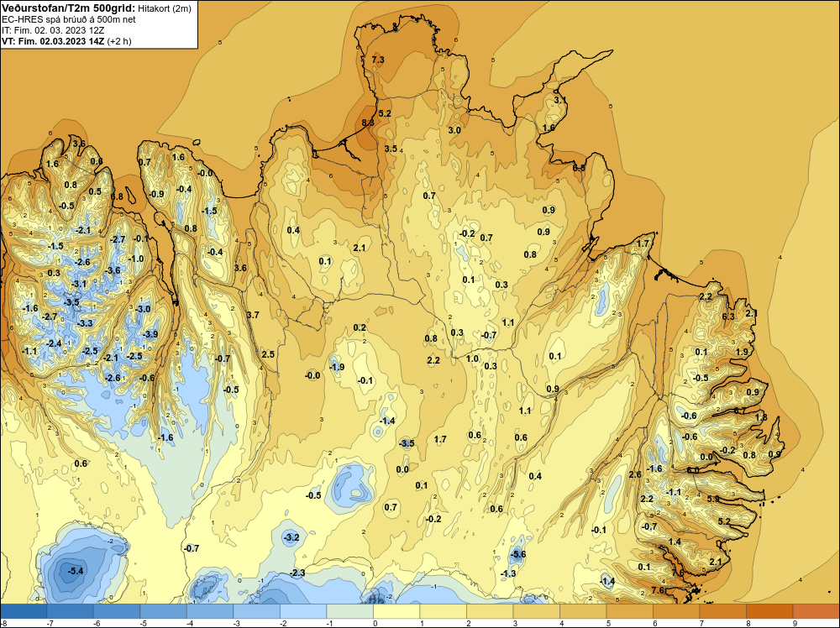Click the temperature value 6.3

pos(728,317)
